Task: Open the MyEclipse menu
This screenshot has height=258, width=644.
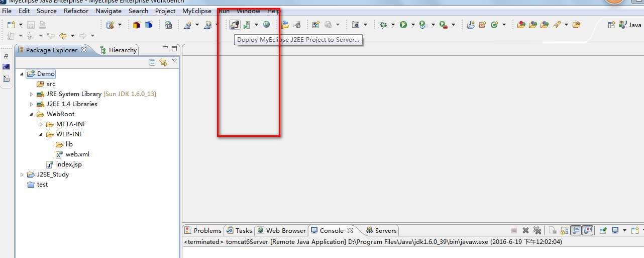Action: 197,11
